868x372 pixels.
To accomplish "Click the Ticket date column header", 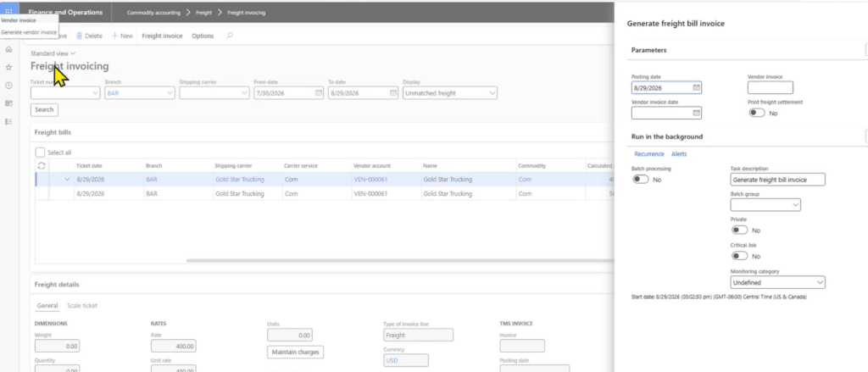I will (89, 165).
